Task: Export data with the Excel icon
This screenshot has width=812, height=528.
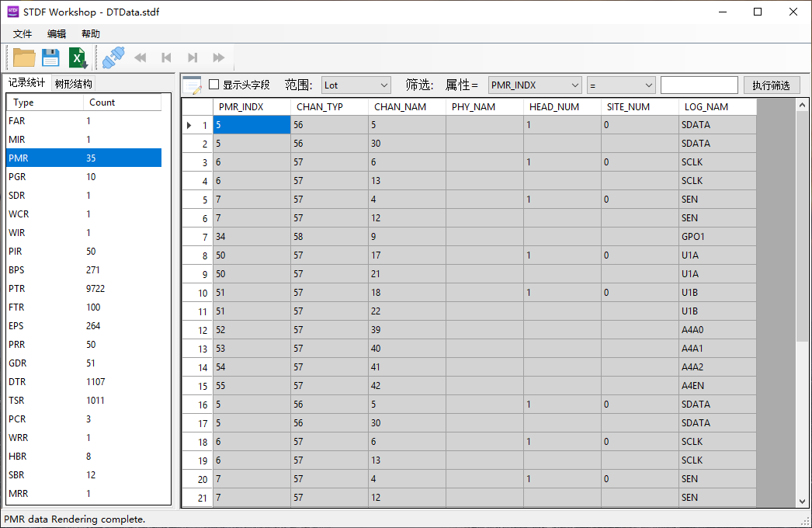Action: [x=78, y=57]
